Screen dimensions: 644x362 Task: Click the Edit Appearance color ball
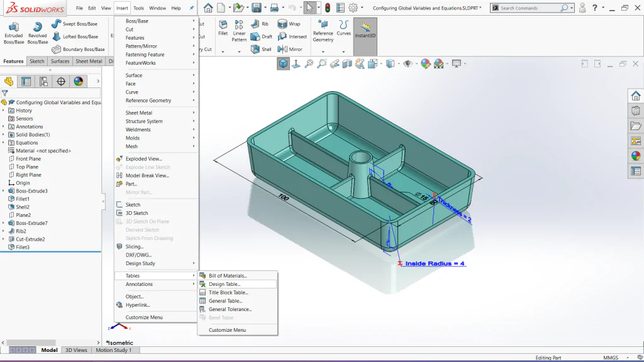coord(426,63)
